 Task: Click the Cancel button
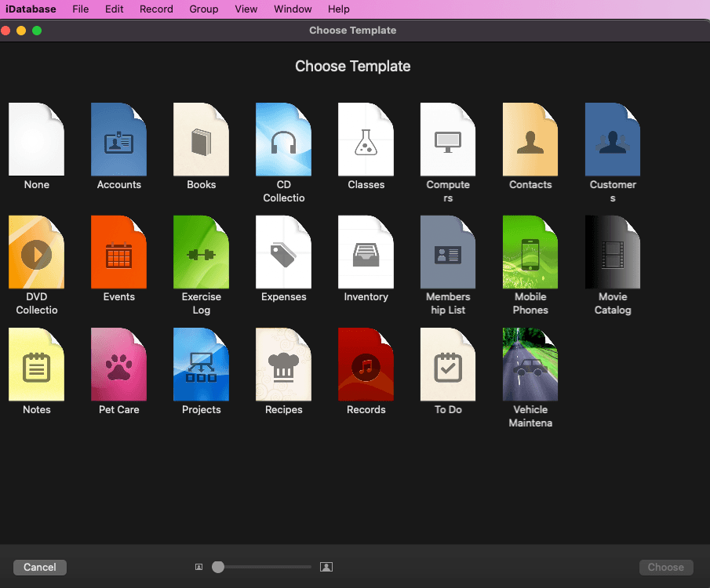tap(40, 567)
